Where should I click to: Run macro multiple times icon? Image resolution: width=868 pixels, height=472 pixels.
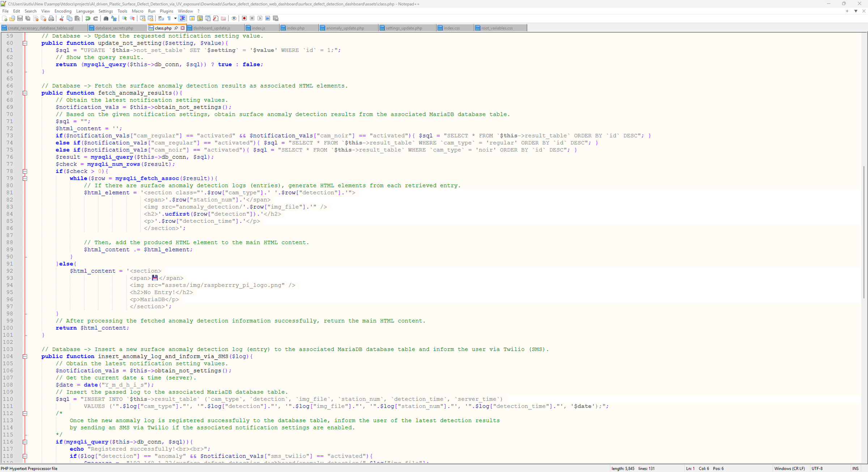point(268,18)
